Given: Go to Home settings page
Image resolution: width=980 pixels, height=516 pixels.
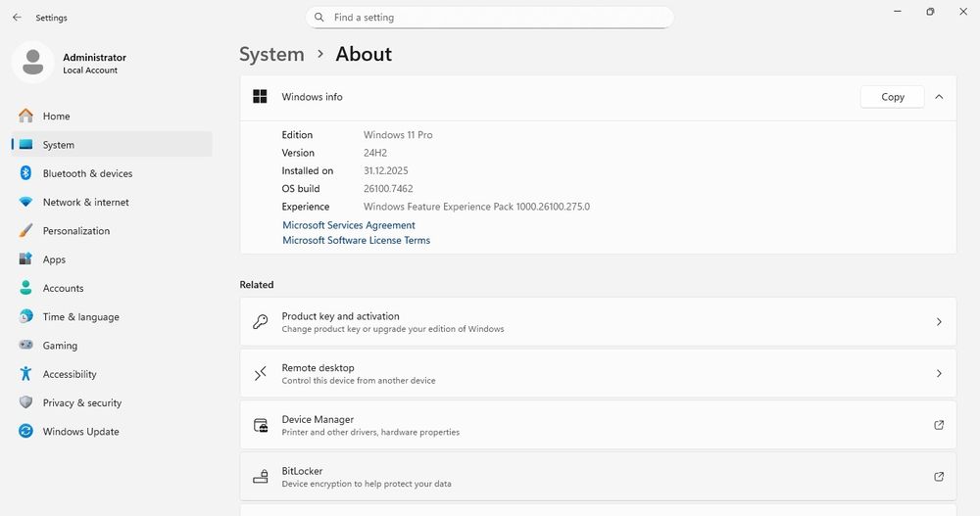Looking at the screenshot, I should tap(112, 117).
